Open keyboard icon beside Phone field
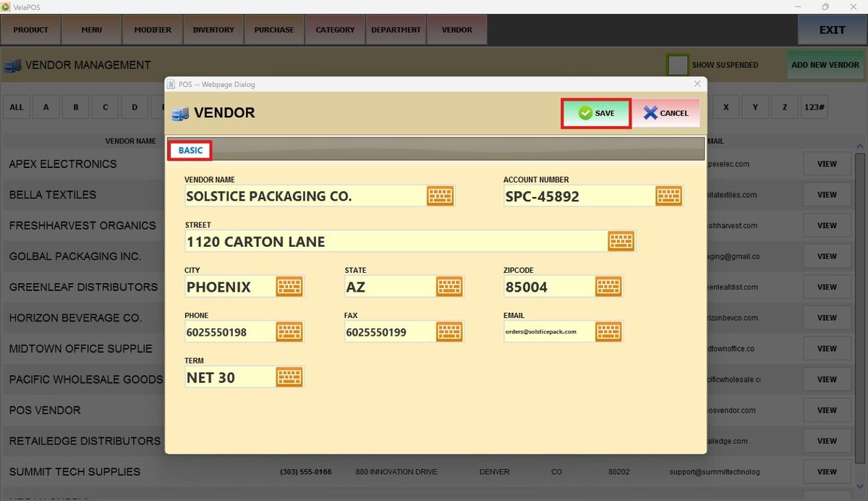868x501 pixels. click(289, 332)
